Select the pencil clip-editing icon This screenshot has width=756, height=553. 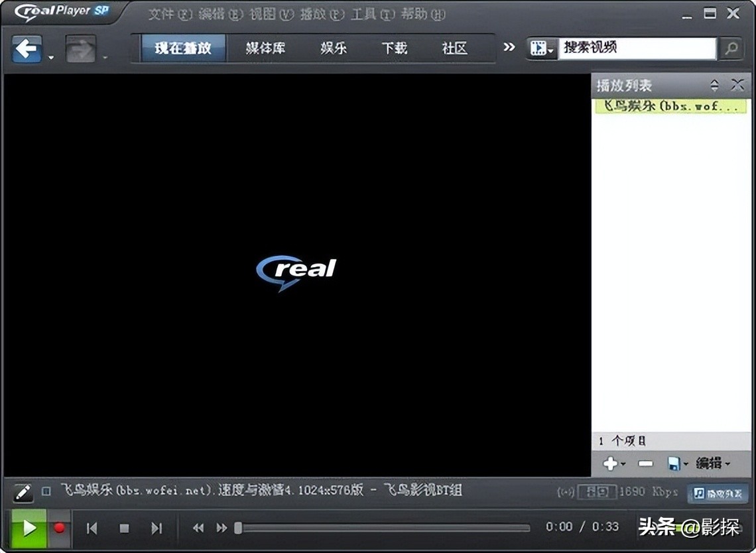coord(23,491)
